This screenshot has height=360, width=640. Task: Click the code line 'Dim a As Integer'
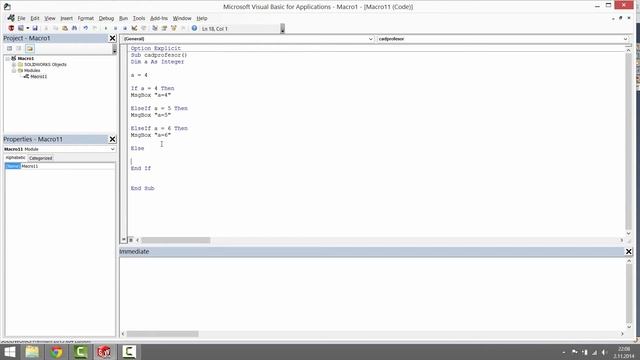(x=158, y=62)
